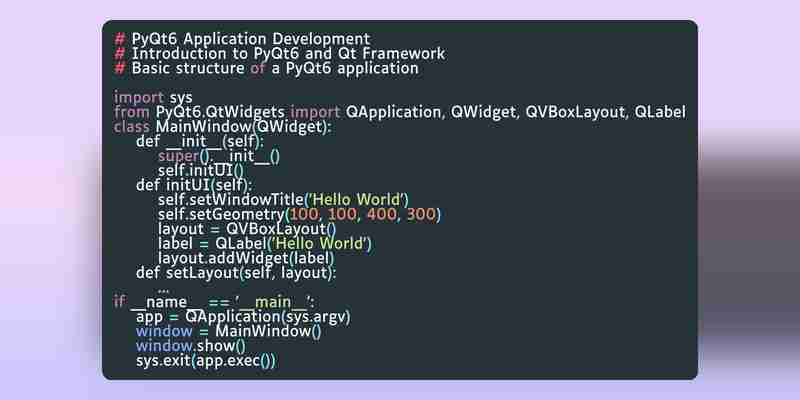Click the comment 'Basic structure of a PyQt6 application'
The width and height of the screenshot is (800, 400).
[266, 68]
